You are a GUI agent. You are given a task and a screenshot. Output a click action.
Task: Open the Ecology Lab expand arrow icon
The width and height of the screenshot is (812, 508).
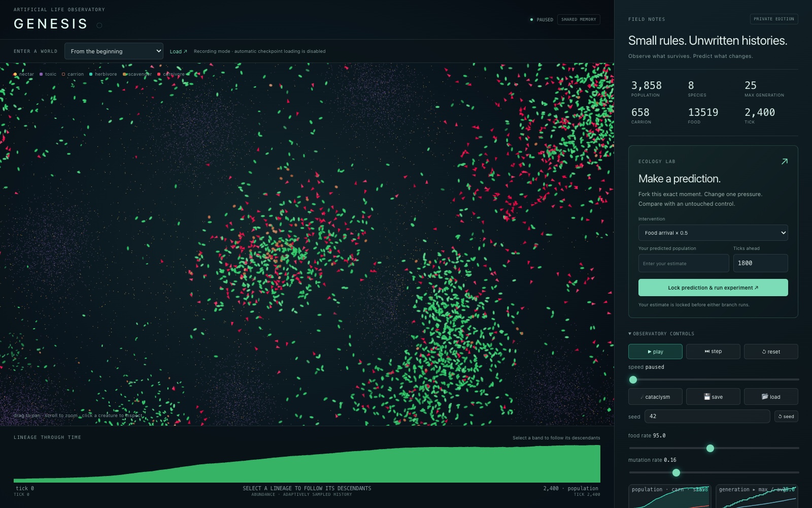[x=784, y=162]
